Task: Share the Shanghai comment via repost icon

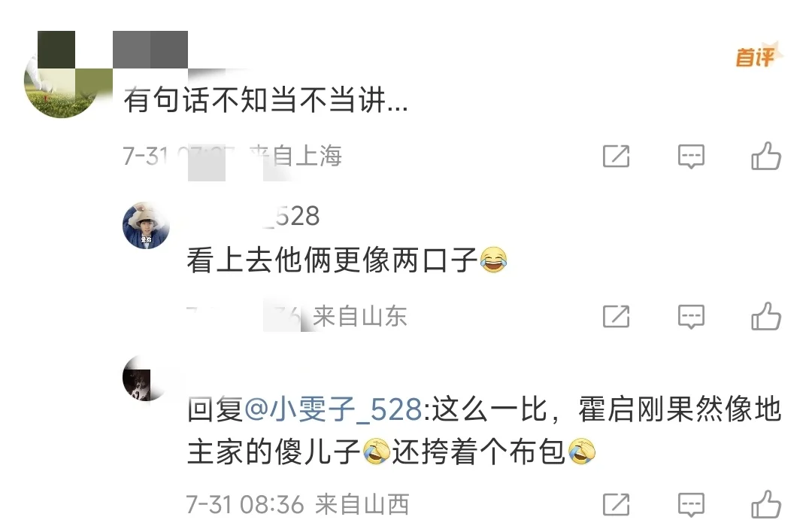Action: click(x=616, y=156)
